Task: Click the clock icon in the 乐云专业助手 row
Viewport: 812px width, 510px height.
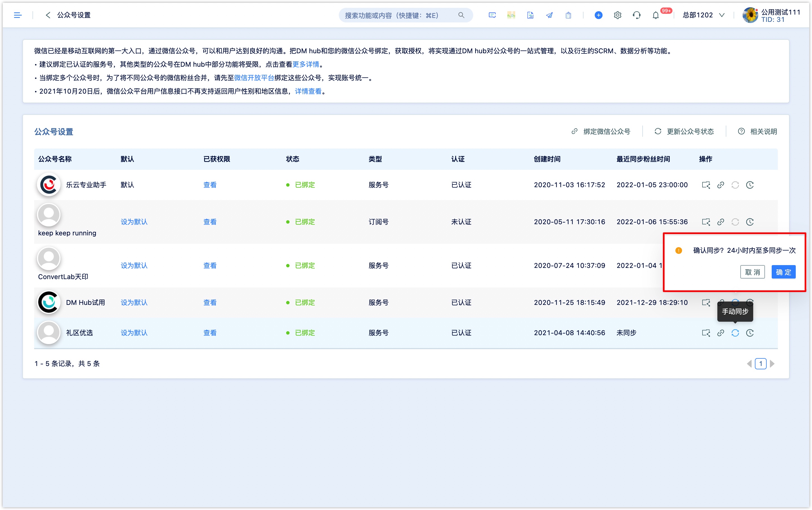Action: click(750, 185)
